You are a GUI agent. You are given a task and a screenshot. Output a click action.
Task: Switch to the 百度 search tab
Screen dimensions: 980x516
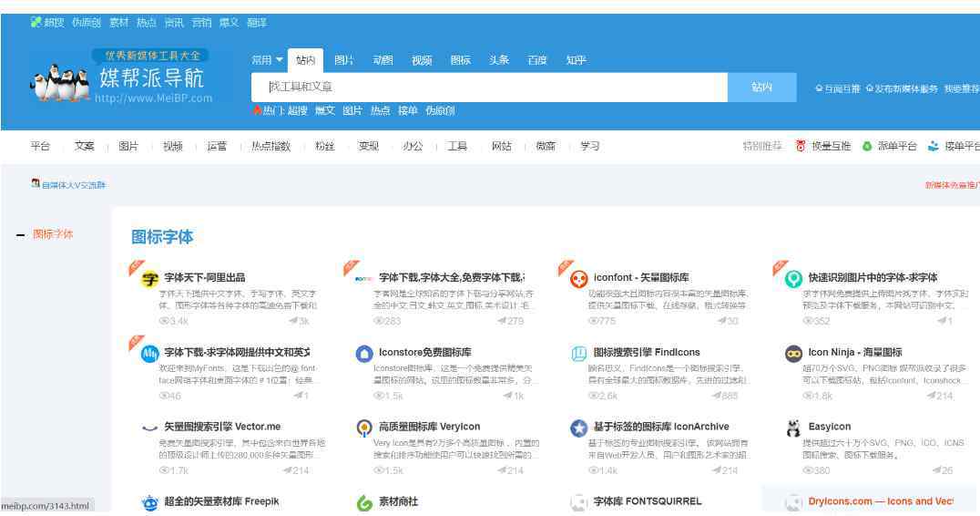pos(536,60)
